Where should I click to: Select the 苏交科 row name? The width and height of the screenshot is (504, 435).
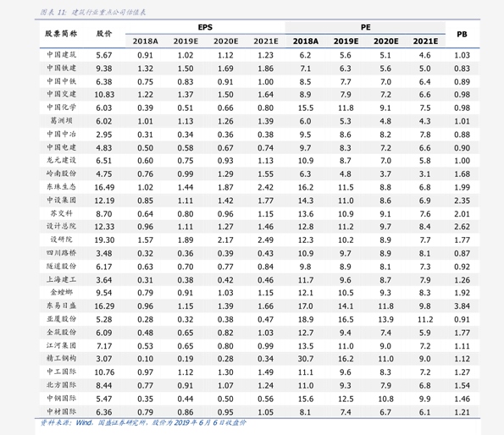61,213
